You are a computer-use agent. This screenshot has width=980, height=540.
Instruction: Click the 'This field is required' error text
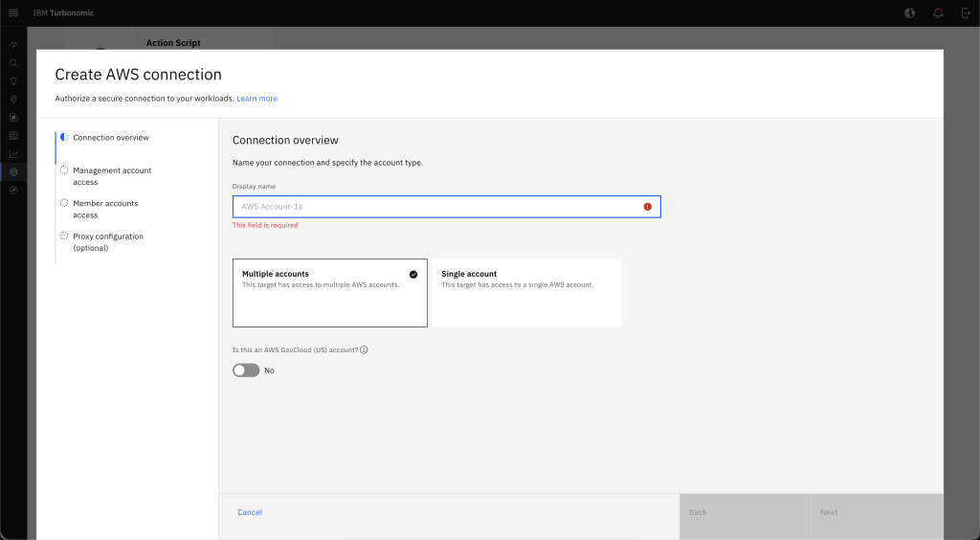[265, 225]
